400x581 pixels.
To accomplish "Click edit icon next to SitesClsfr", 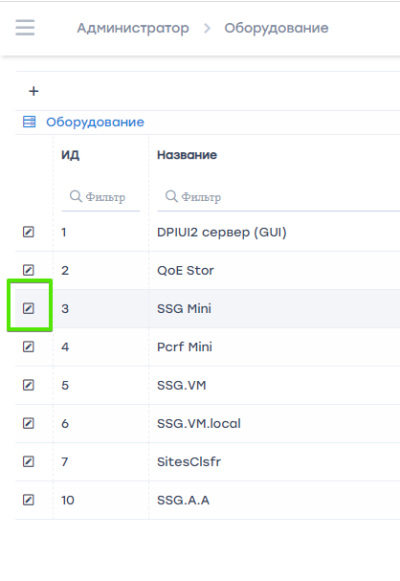I will [x=29, y=462].
